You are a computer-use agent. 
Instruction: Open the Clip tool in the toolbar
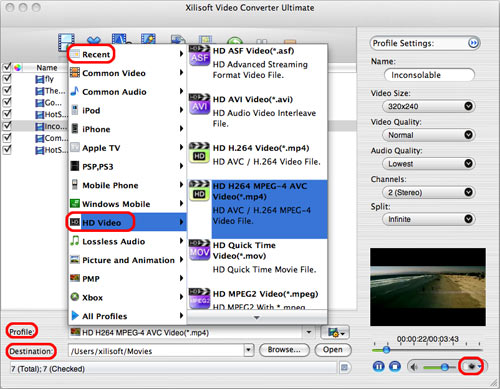[121, 39]
